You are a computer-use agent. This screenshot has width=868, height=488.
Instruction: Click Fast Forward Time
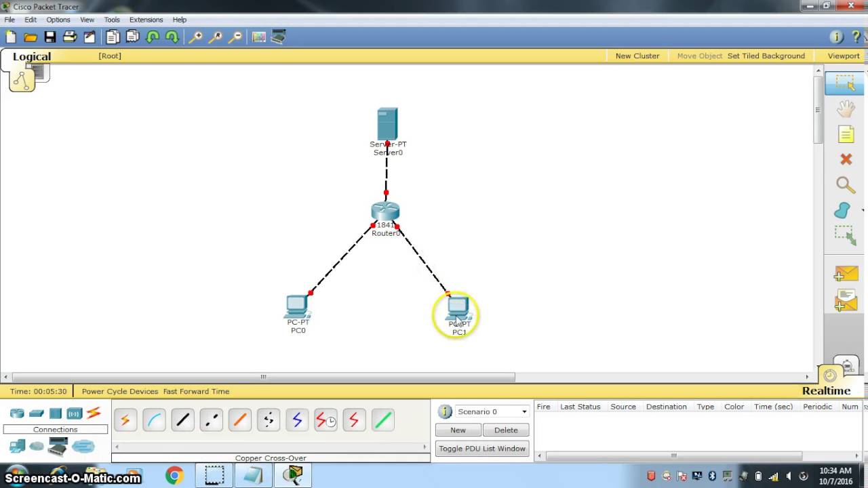[196, 391]
